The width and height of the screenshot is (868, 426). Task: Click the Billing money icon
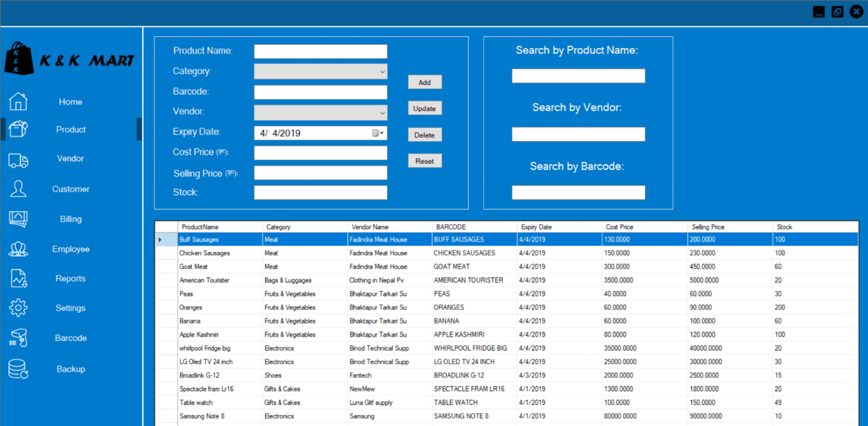18,219
